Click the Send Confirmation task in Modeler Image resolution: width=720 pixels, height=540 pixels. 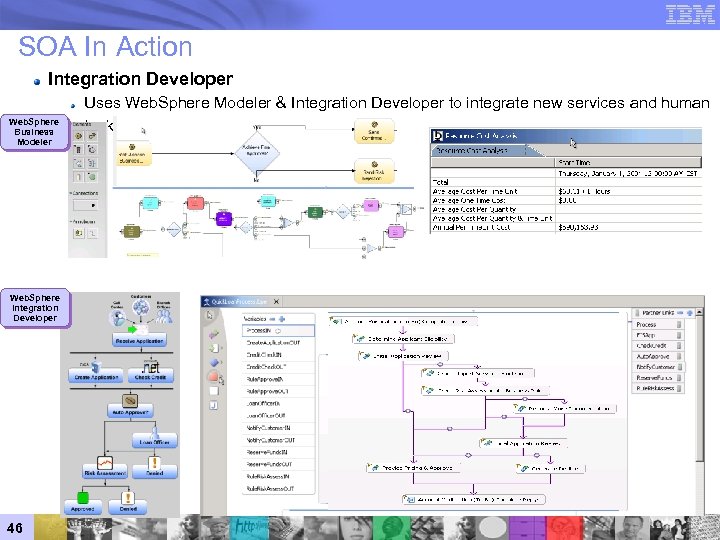pyautogui.click(x=374, y=131)
